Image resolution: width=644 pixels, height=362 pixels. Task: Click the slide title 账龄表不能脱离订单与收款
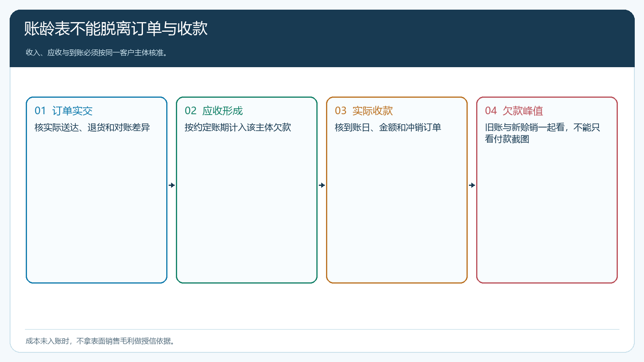click(x=116, y=29)
